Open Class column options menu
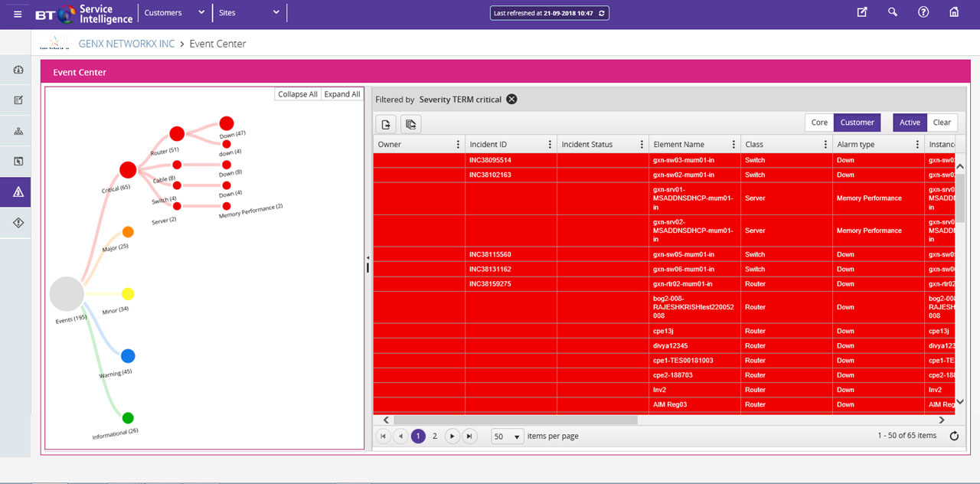Viewport: 980px width, 484px height. coord(826,144)
